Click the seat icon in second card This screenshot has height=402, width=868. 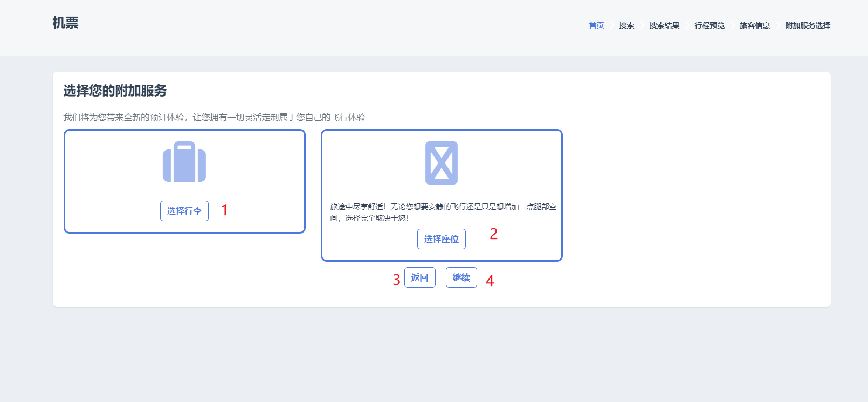441,163
